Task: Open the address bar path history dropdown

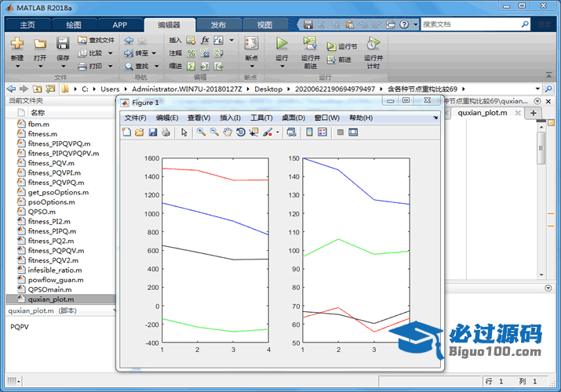Action: (x=537, y=89)
